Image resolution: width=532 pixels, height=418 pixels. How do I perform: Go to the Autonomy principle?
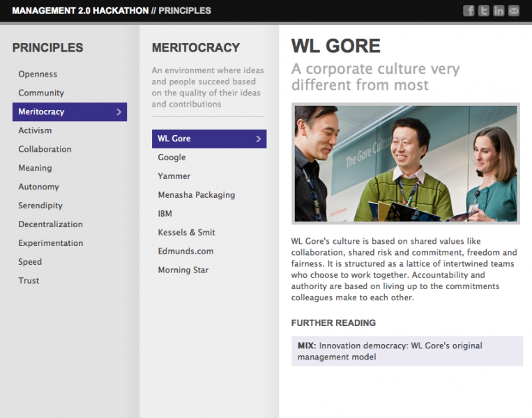tap(38, 187)
